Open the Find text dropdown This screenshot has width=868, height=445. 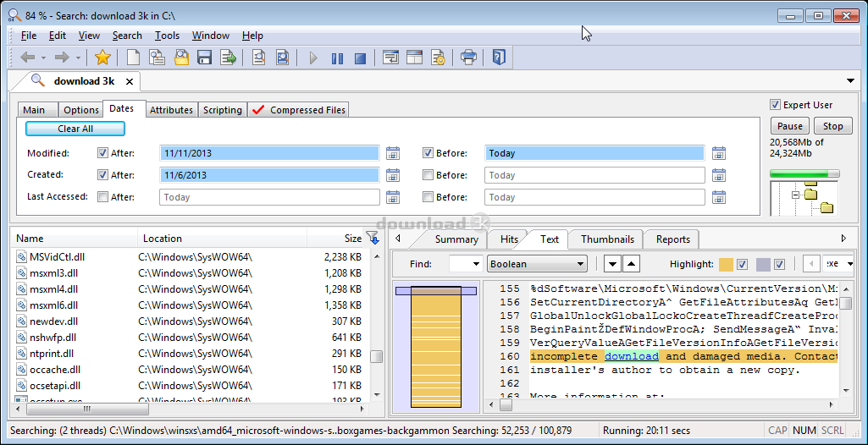[x=476, y=264]
